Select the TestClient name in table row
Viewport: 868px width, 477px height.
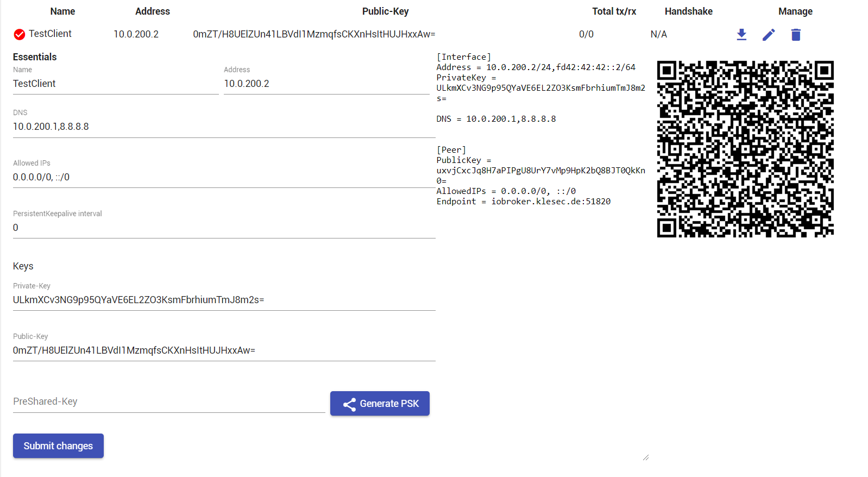[x=50, y=34]
